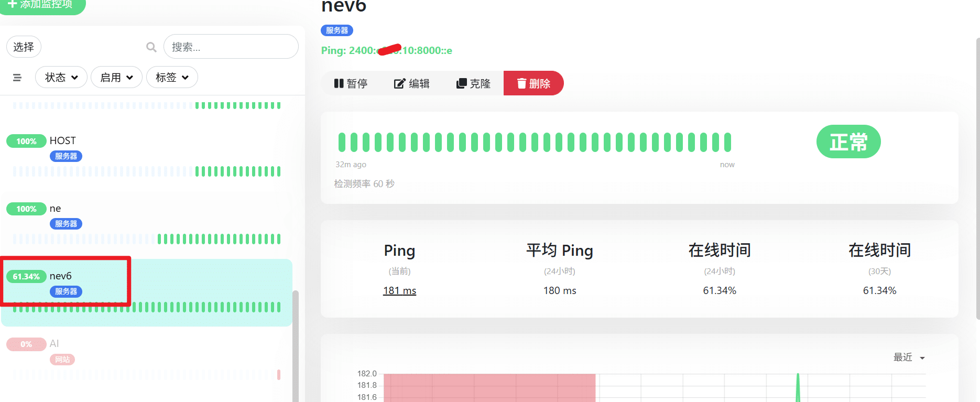Click the 暂停 pause button label
Image resolution: width=980 pixels, height=402 pixels.
357,83
